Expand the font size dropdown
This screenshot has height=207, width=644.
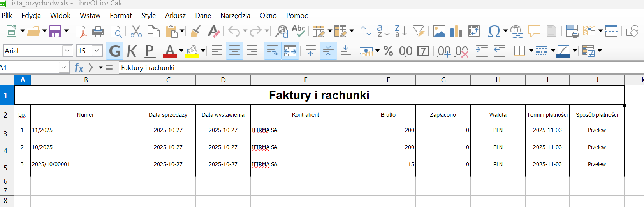tap(97, 51)
